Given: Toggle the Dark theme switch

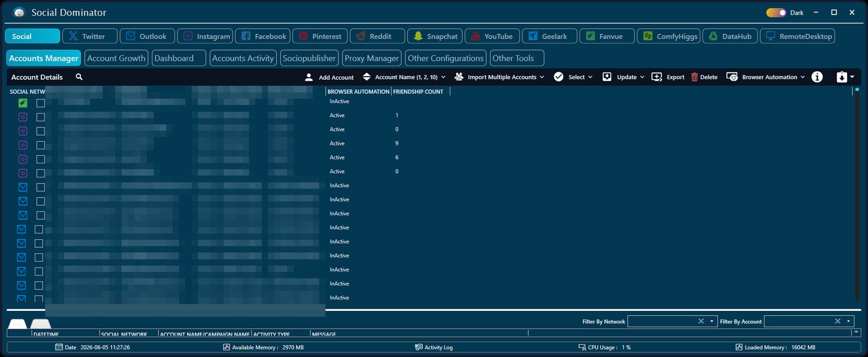Looking at the screenshot, I should 776,12.
